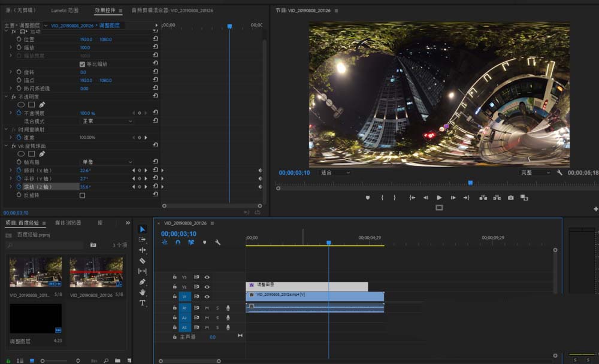Uncheck the 等比缩放 uniform scale checkbox
The width and height of the screenshot is (599, 364).
coord(82,64)
